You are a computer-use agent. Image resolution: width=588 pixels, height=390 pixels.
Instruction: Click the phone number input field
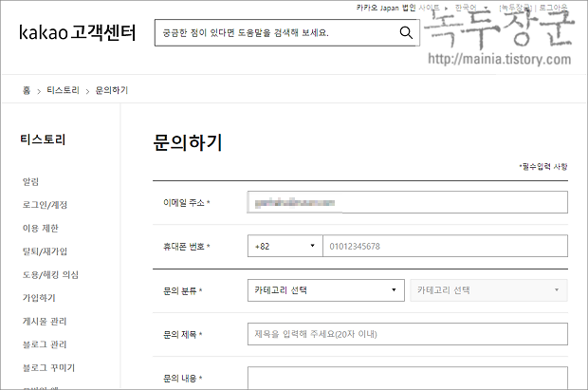pos(445,246)
